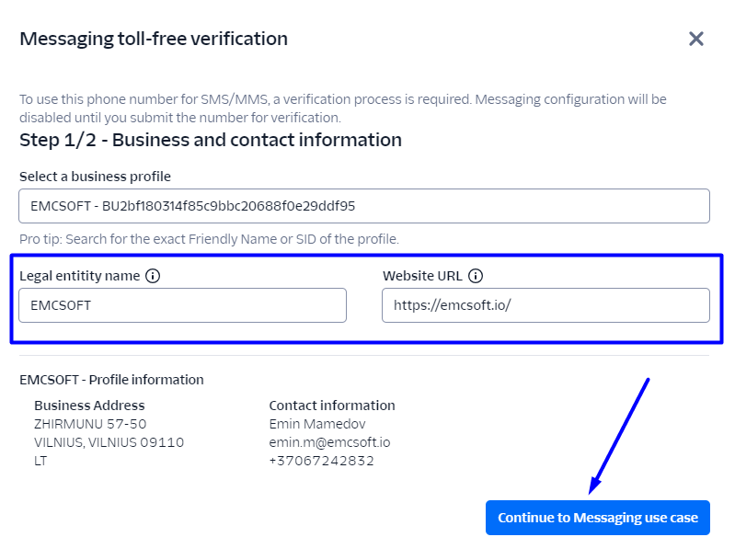Image resolution: width=735 pixels, height=560 pixels.
Task: Close the Messaging toll-free verification dialog
Action: coord(696,39)
